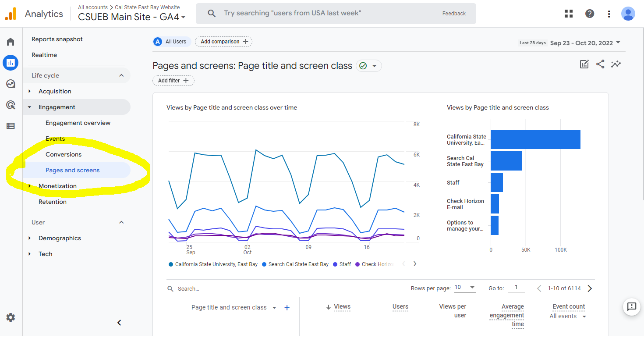
Task: Open the Rows per page dropdown
Action: pyautogui.click(x=465, y=288)
